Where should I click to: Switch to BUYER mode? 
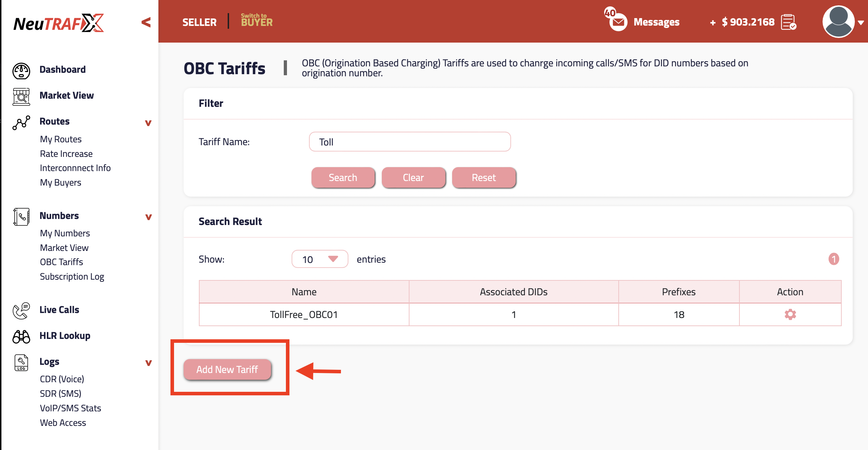[256, 20]
